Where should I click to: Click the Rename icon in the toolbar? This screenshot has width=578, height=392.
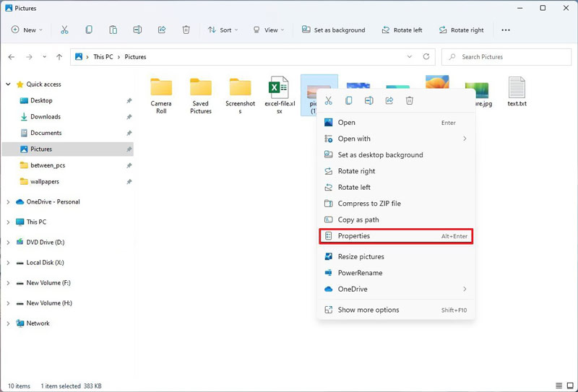click(137, 30)
